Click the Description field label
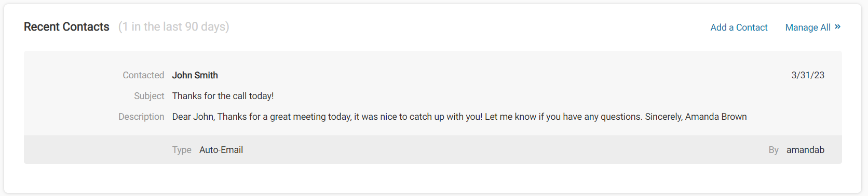The width and height of the screenshot is (868, 196). click(x=141, y=117)
